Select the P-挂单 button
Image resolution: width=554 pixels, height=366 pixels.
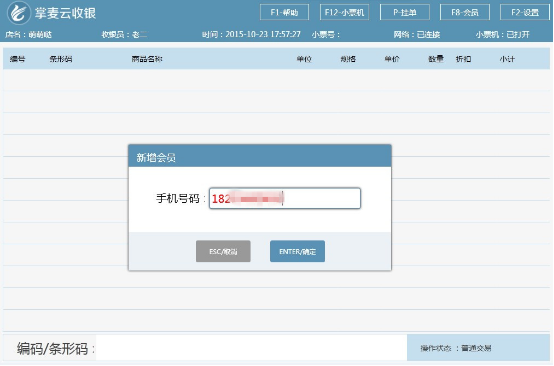tap(405, 12)
